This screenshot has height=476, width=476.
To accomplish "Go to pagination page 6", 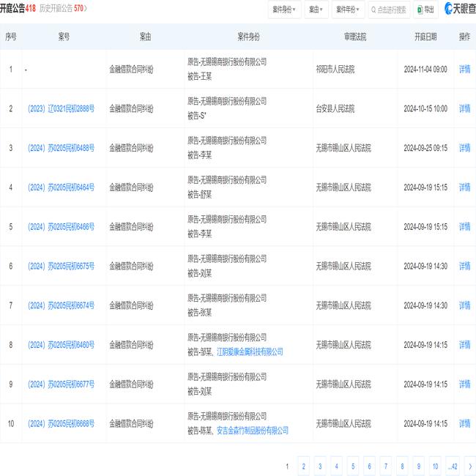I will point(369,466).
